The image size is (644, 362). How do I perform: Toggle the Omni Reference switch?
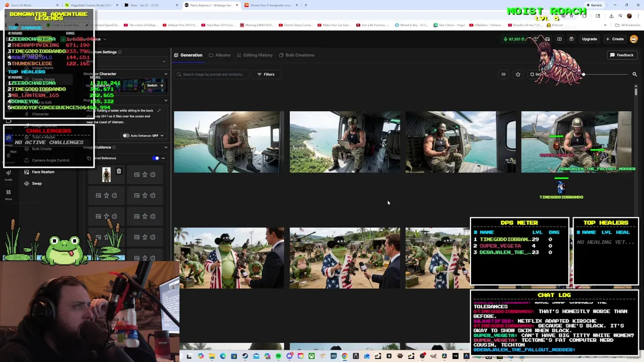click(156, 158)
